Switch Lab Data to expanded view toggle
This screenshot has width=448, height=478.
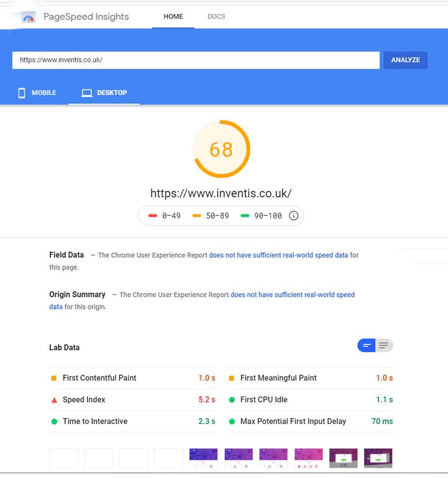click(384, 345)
